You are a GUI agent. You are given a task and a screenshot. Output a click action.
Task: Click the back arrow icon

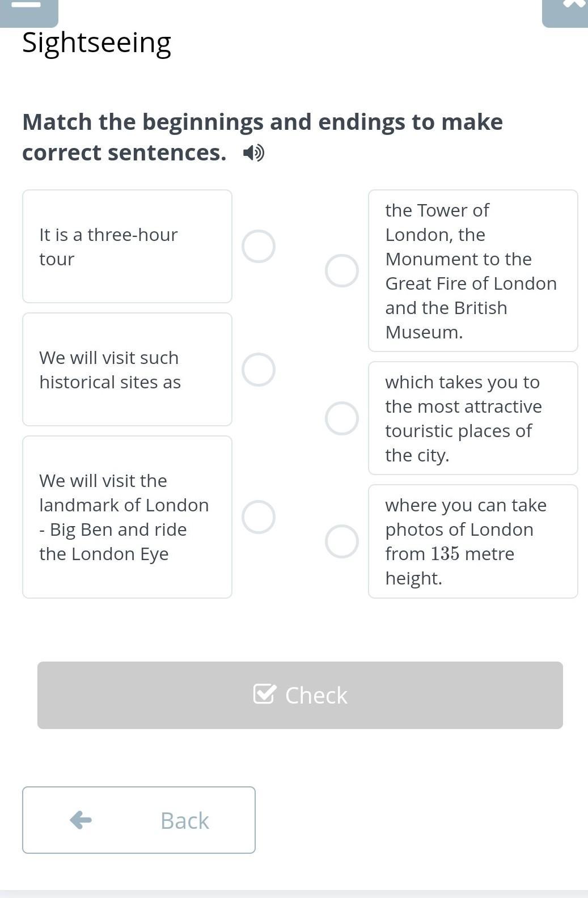tap(81, 820)
